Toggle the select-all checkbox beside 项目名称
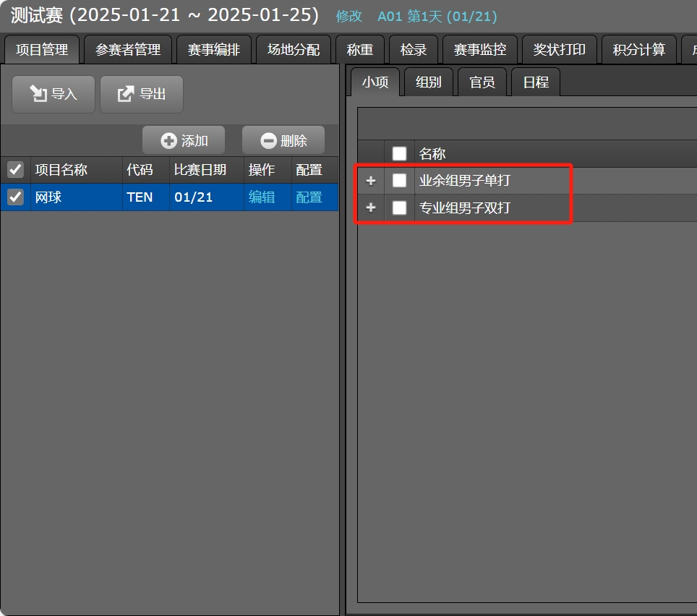697x616 pixels. (15, 170)
